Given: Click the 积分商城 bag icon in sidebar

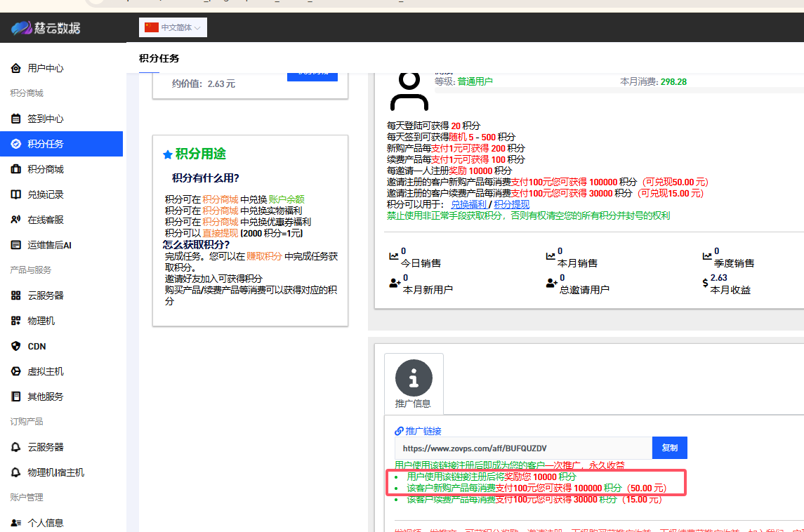Looking at the screenshot, I should pos(15,169).
